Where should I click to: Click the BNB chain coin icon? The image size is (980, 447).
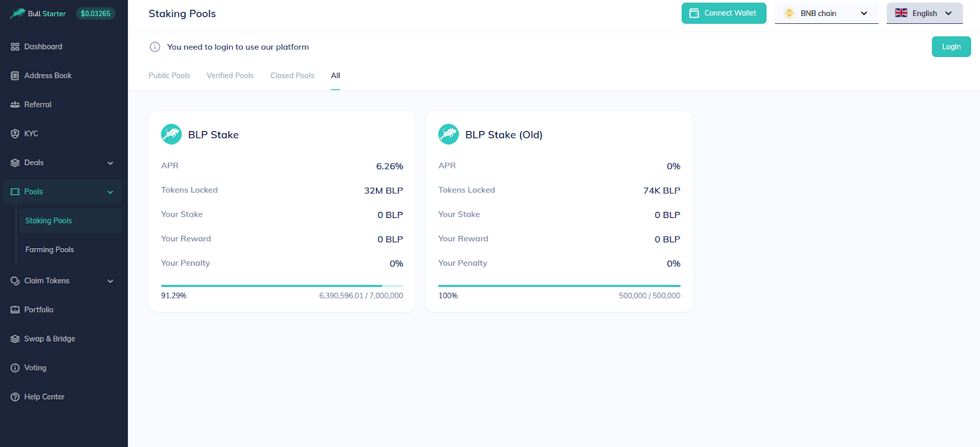(x=790, y=13)
